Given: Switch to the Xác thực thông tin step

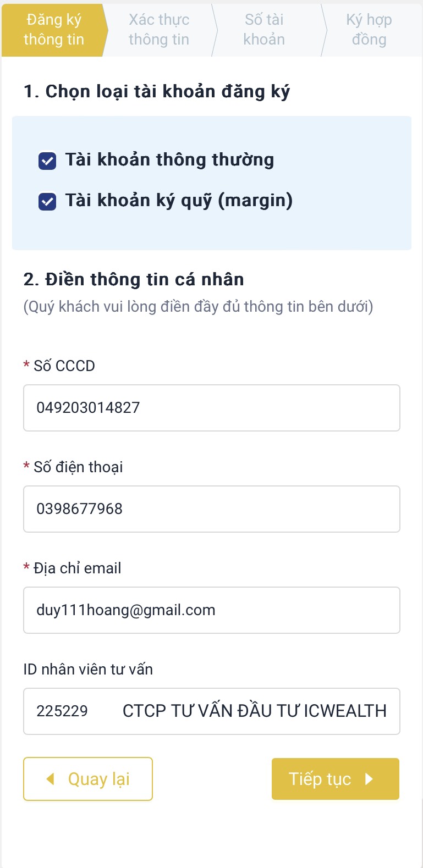Looking at the screenshot, I should coord(159,30).
